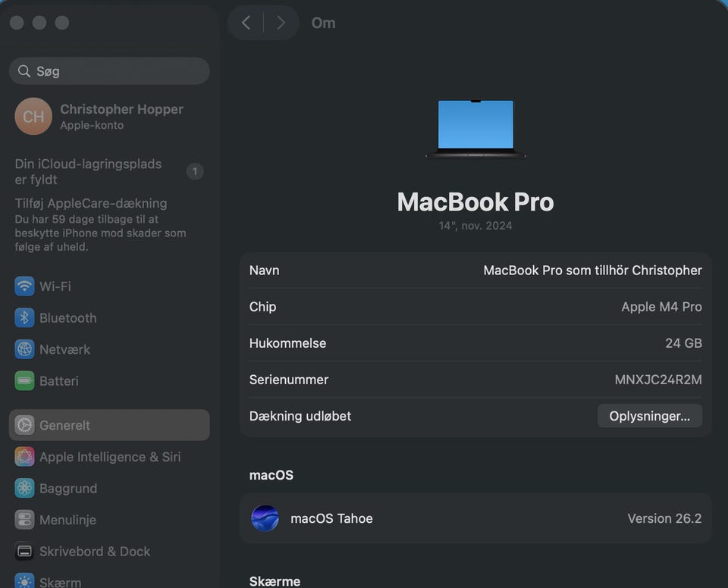Click the Netværk globe icon
This screenshot has height=588, width=728.
tap(24, 349)
